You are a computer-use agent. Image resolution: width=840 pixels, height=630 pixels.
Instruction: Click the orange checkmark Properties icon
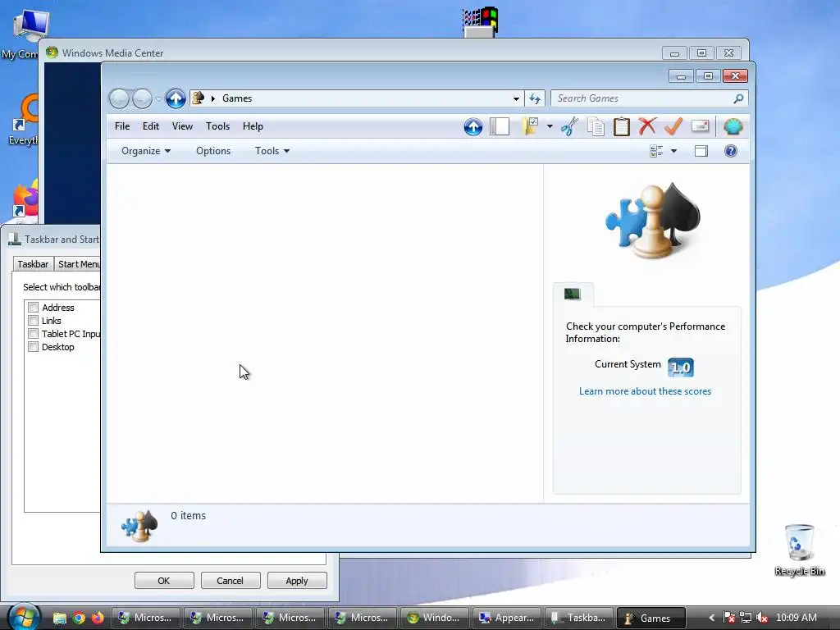click(673, 126)
